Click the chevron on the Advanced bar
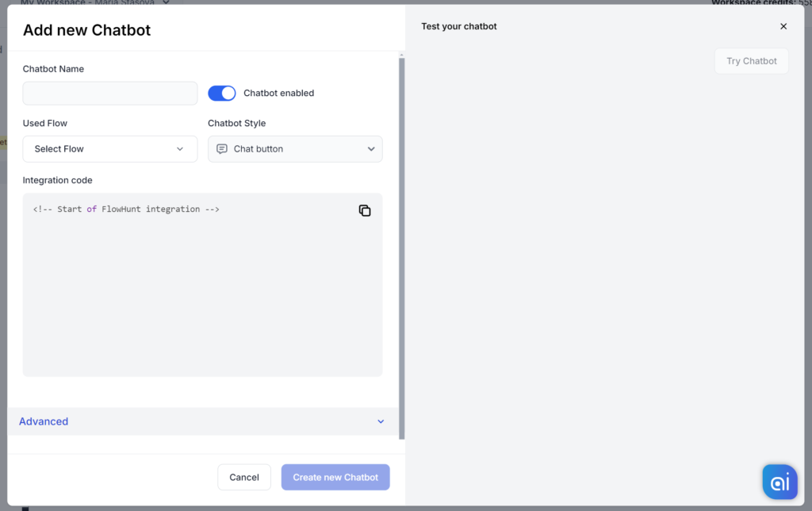This screenshot has width=812, height=511. point(381,421)
